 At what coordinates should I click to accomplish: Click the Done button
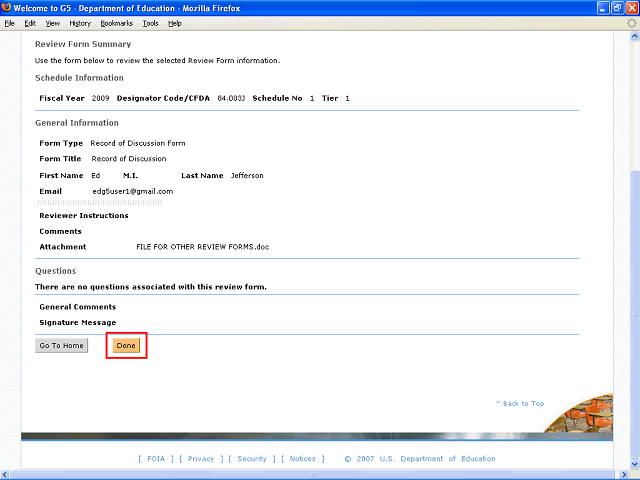coord(126,345)
